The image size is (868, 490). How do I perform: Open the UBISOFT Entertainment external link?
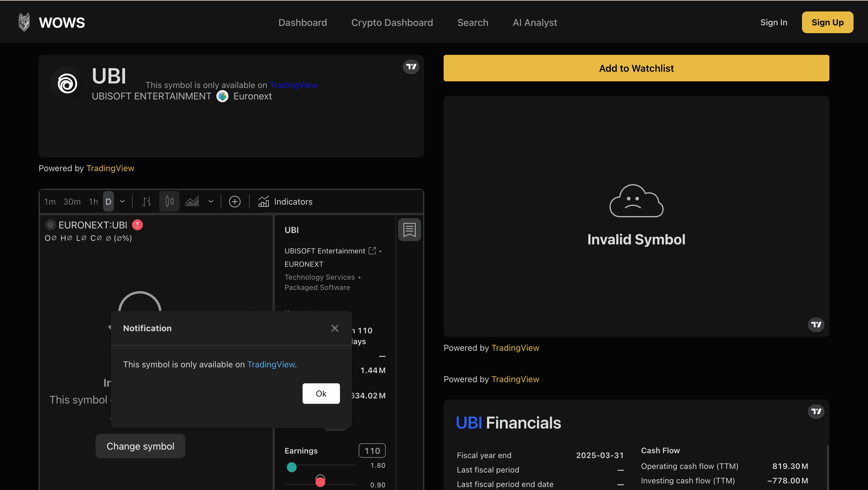pos(372,250)
